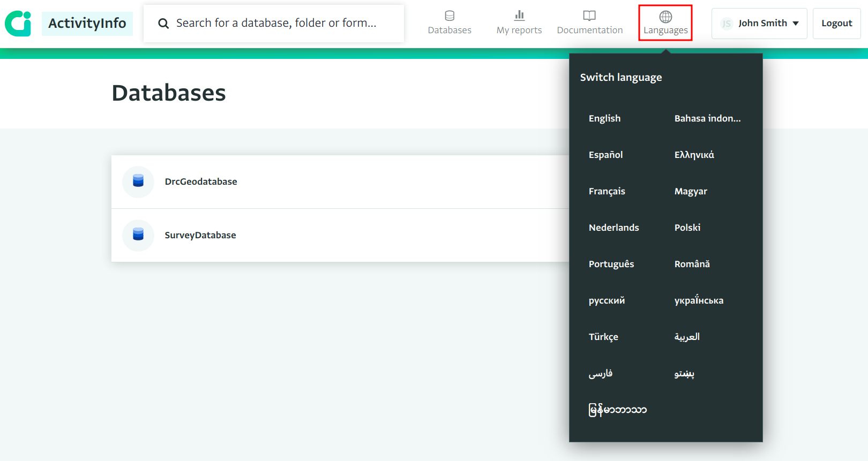The width and height of the screenshot is (868, 461).
Task: Switch language to Nederlands
Action: (613, 228)
